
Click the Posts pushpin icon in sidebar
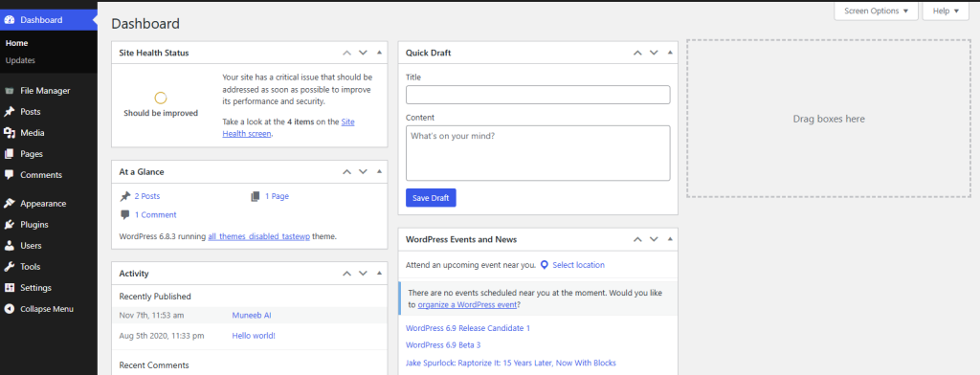click(x=10, y=112)
